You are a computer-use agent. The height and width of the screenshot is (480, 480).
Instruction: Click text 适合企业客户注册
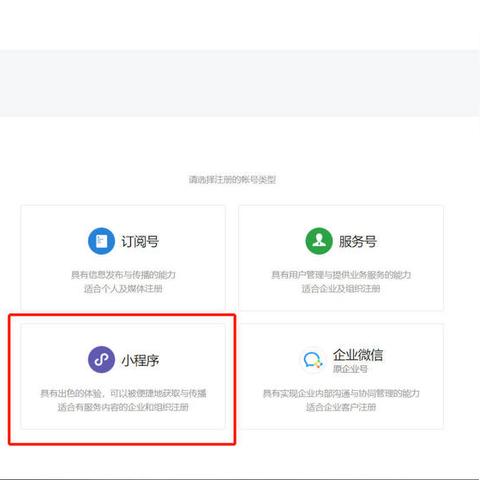tap(341, 407)
